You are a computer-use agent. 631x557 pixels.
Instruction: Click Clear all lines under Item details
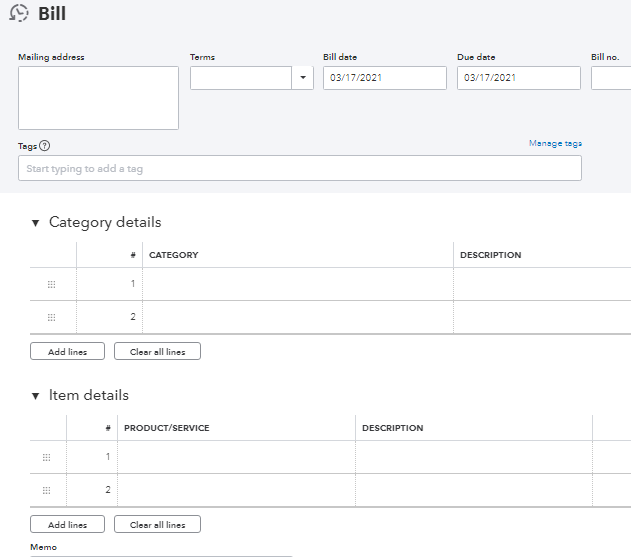click(157, 525)
